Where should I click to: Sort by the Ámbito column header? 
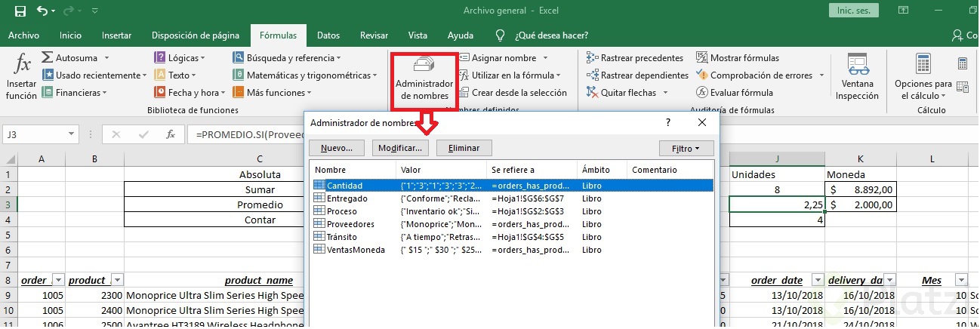[x=602, y=170]
